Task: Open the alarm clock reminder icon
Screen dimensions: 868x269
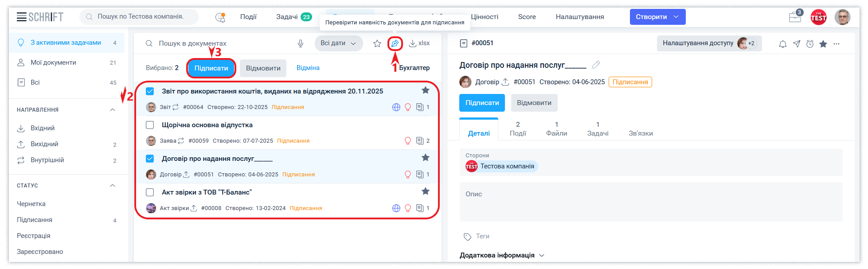Action: pos(810,44)
